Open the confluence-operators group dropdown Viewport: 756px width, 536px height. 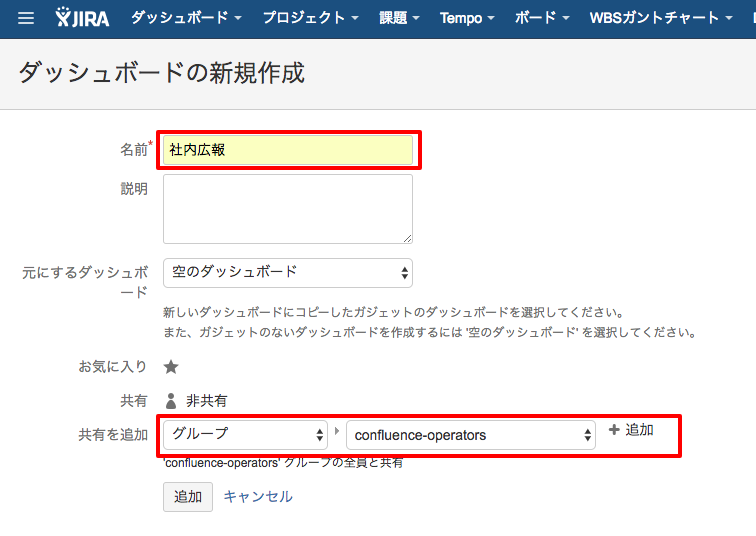coord(471,435)
